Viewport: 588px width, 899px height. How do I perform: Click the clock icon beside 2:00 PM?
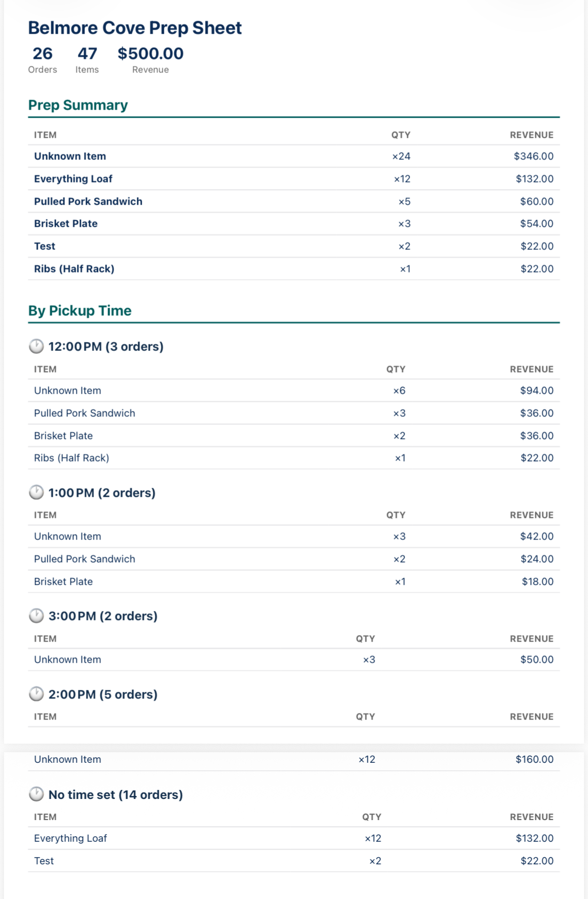pos(36,694)
